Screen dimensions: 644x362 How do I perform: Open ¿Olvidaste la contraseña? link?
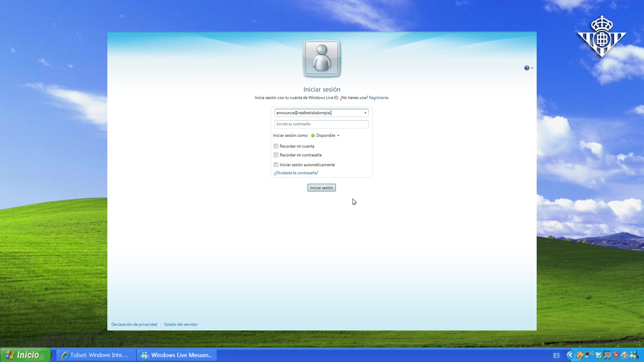(296, 173)
